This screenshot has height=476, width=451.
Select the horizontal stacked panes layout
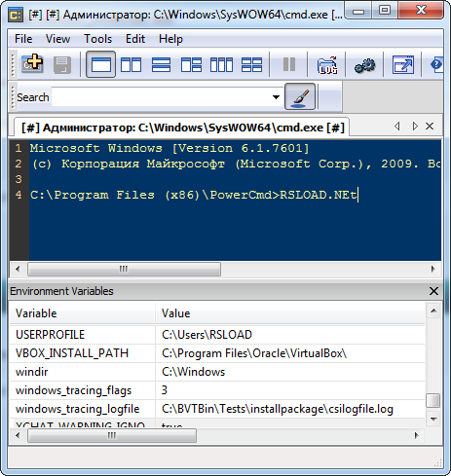(161, 64)
